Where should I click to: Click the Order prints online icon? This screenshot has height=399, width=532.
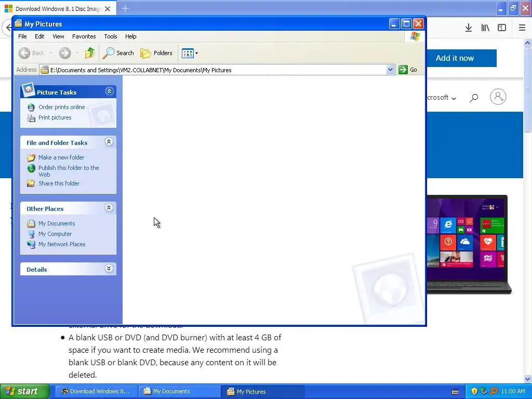pyautogui.click(x=31, y=107)
